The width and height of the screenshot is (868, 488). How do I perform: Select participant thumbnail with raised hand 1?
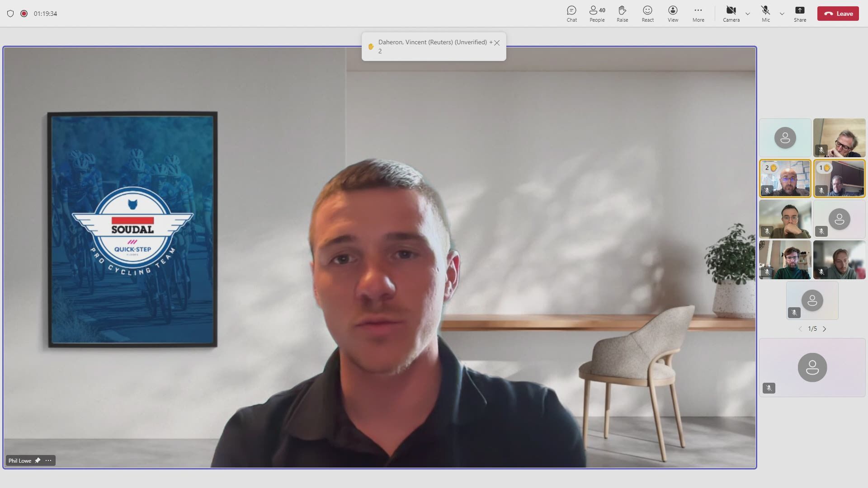coord(839,178)
